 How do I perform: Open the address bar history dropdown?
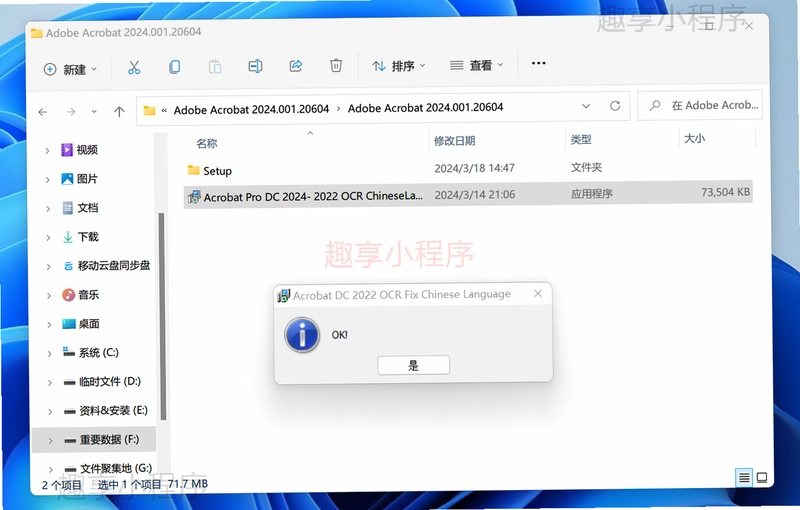[586, 106]
